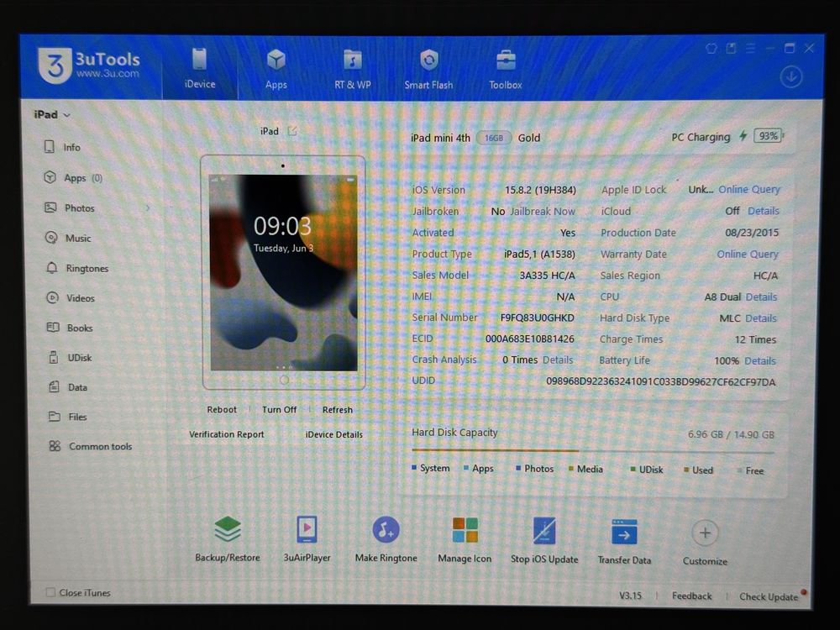The width and height of the screenshot is (840, 630).
Task: Open Transfer Data tool
Action: pyautogui.click(x=624, y=541)
